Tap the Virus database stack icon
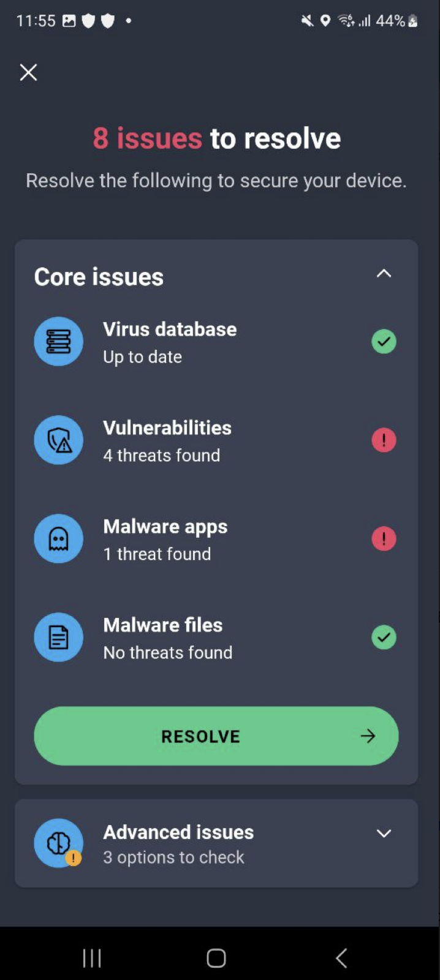The height and width of the screenshot is (980, 440). tap(58, 341)
